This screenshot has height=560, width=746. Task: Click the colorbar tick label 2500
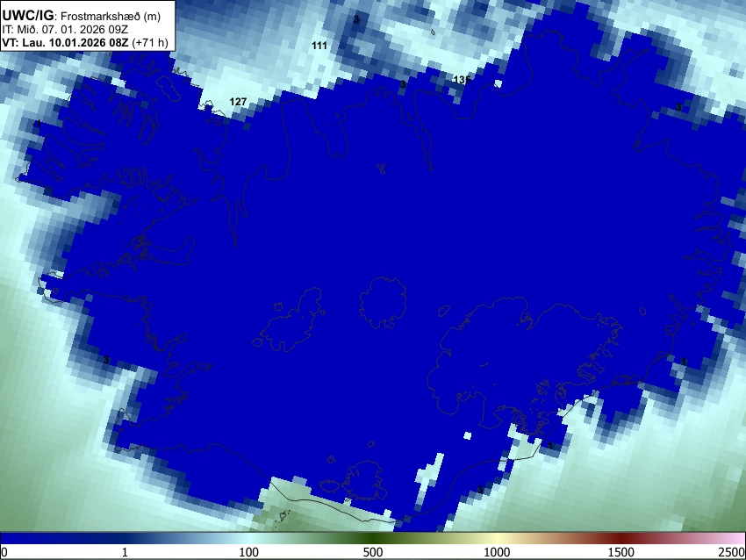coord(733,552)
